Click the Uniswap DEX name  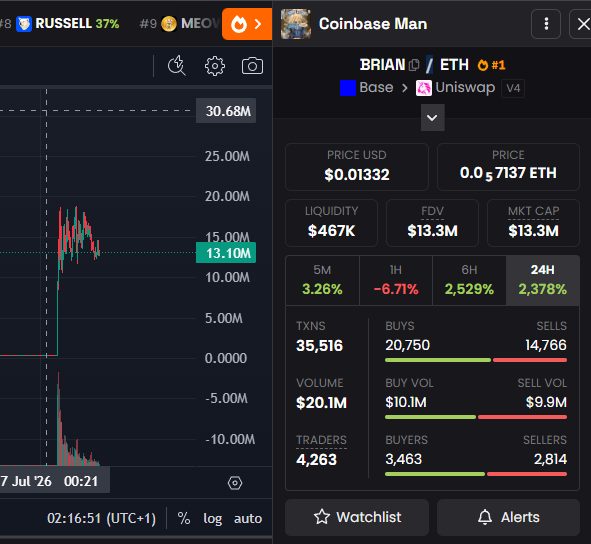(x=465, y=87)
